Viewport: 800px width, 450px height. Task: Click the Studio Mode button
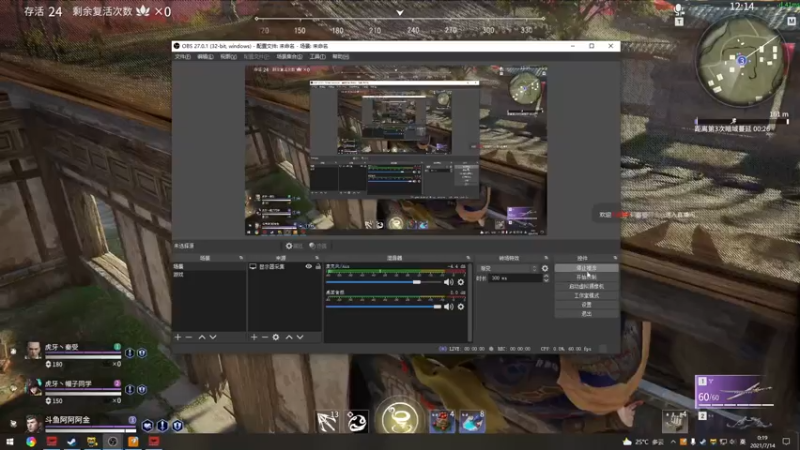pos(586,295)
